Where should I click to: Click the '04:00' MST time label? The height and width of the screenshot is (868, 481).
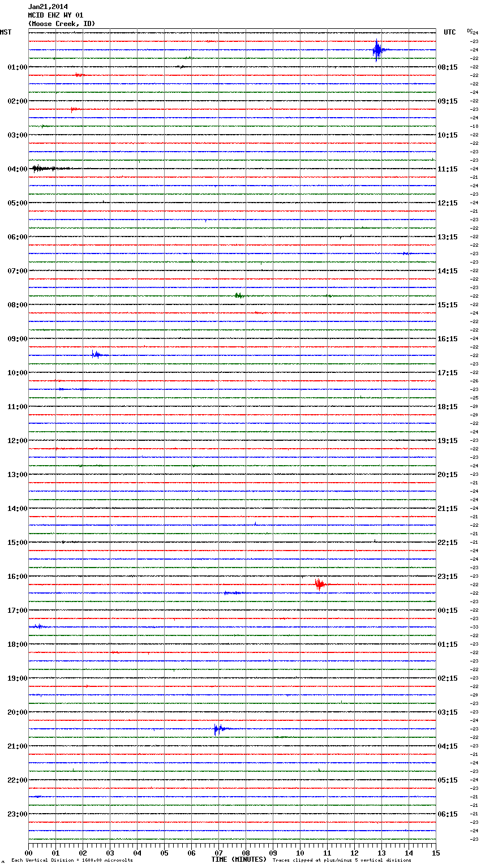[18, 169]
